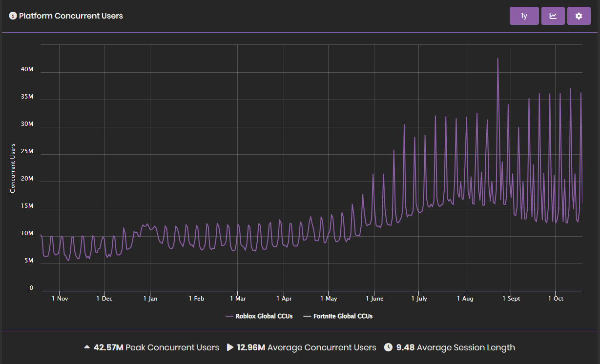The width and height of the screenshot is (600, 364).
Task: Click the play arrow icon beside 12.96M
Action: click(x=230, y=347)
